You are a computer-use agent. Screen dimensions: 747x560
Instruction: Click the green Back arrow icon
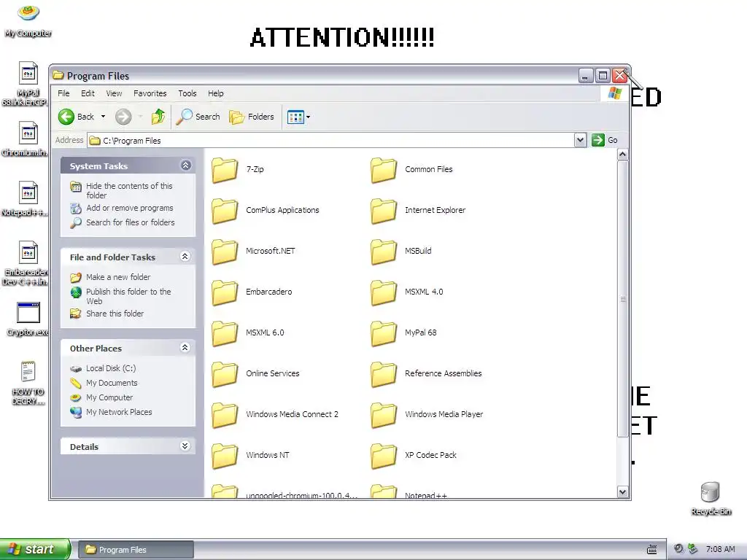pos(66,117)
